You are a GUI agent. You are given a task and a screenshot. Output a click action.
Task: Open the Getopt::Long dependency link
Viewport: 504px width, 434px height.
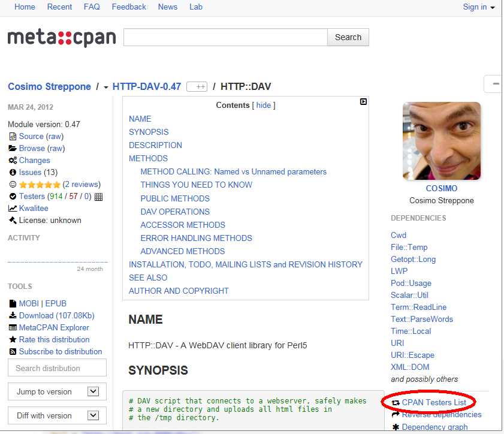pos(414,259)
